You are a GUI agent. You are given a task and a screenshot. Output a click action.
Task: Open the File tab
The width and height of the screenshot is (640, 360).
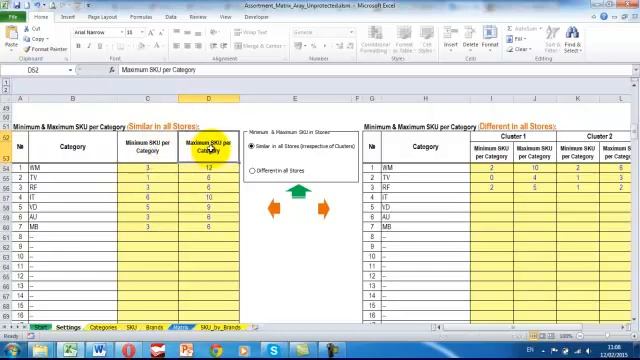13,17
